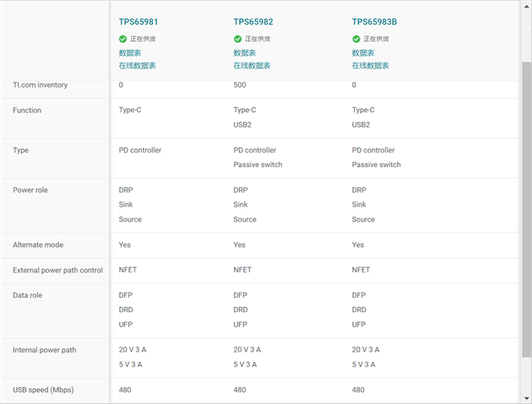Select the Power role row label
Viewport: 532px width, 404px height.
[30, 190]
